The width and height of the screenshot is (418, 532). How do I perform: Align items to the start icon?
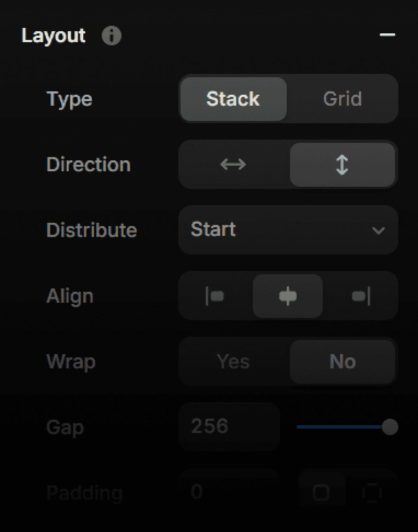[x=215, y=296]
